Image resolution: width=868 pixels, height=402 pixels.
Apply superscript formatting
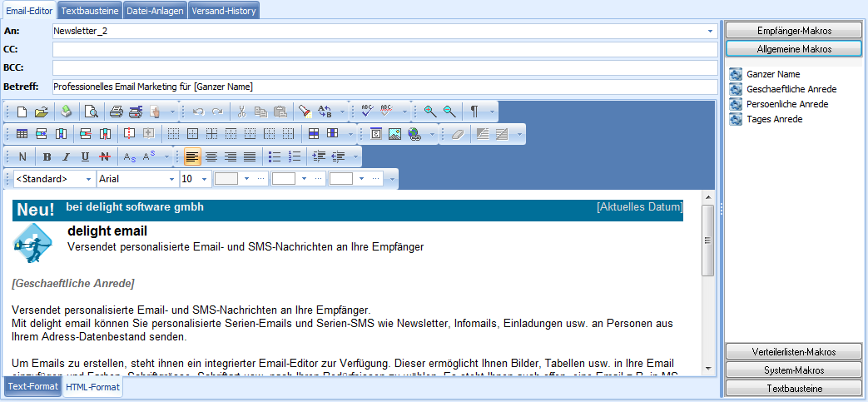148,156
